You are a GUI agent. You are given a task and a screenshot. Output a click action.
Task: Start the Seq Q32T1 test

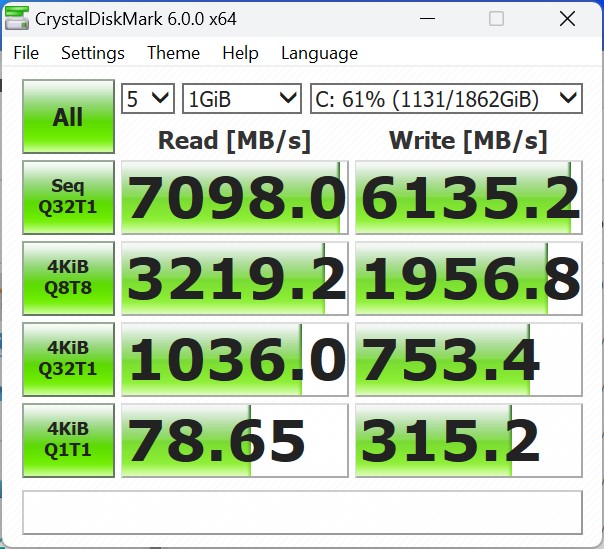point(69,197)
